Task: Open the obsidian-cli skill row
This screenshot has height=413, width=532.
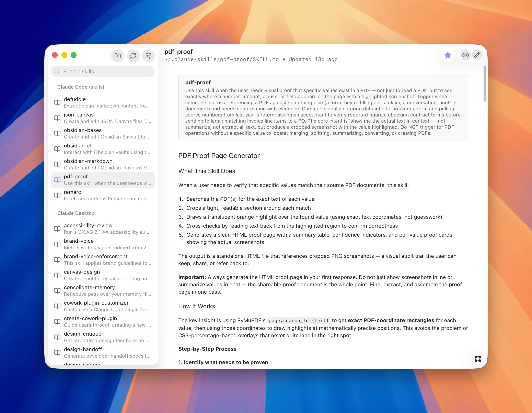Action: tap(103, 149)
